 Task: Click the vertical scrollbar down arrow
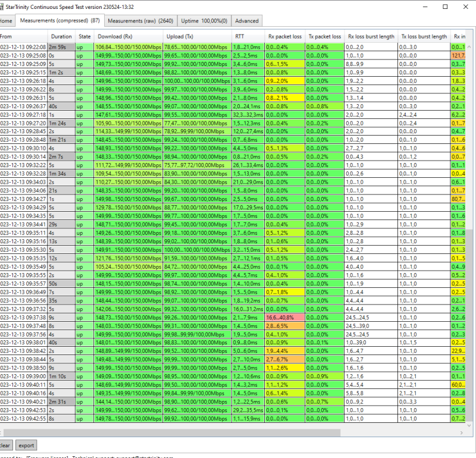[x=469, y=425]
